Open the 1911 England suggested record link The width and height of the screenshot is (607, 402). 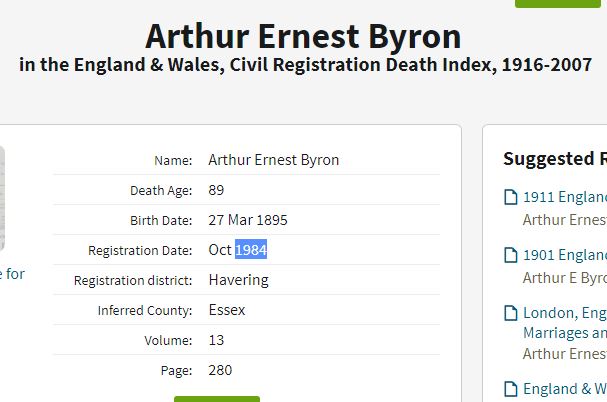(565, 197)
